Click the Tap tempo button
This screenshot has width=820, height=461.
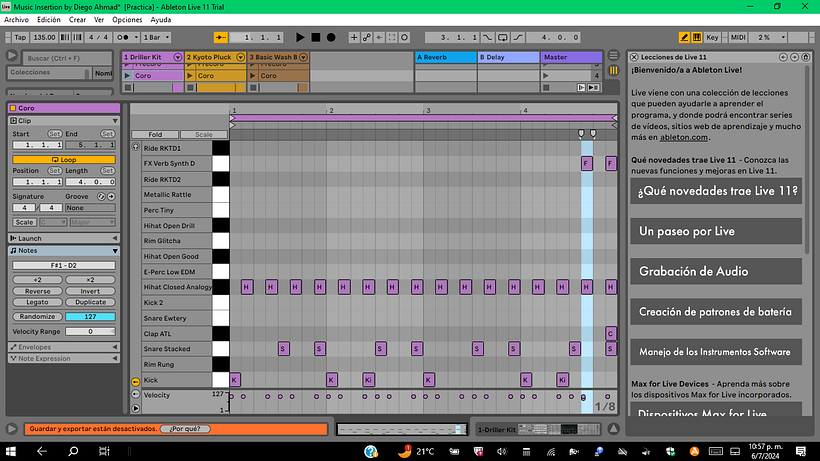click(x=20, y=37)
